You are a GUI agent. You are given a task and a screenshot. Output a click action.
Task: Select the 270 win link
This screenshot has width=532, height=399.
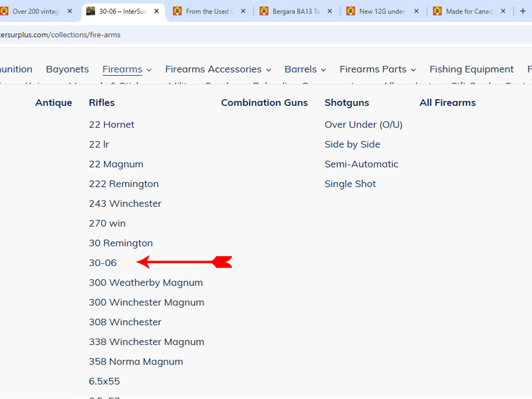pyautogui.click(x=107, y=223)
